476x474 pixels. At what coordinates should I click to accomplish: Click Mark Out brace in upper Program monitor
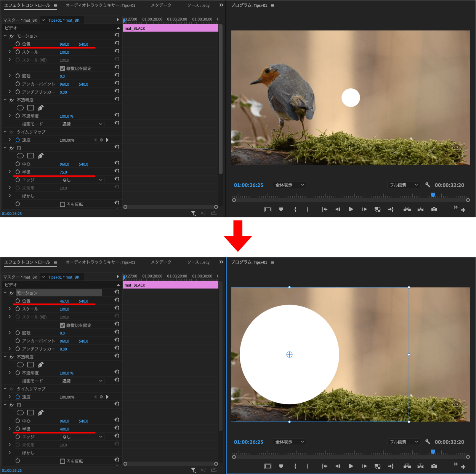coord(307,209)
